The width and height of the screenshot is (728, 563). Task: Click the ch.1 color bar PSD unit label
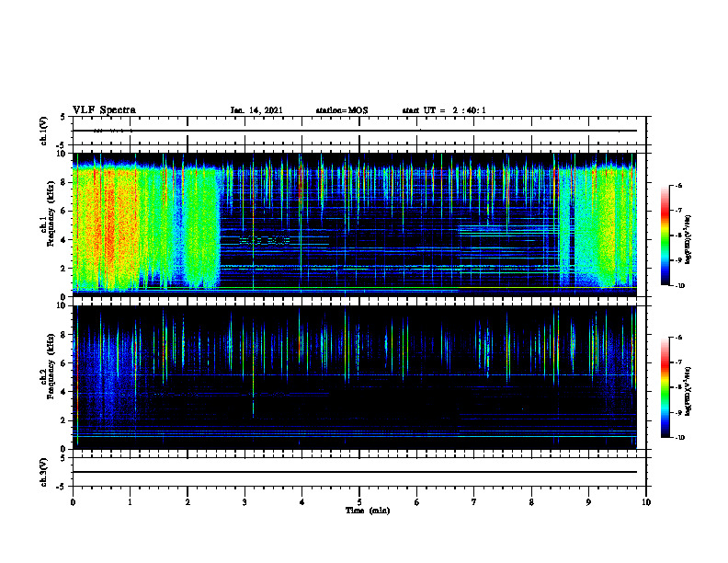pos(688,239)
